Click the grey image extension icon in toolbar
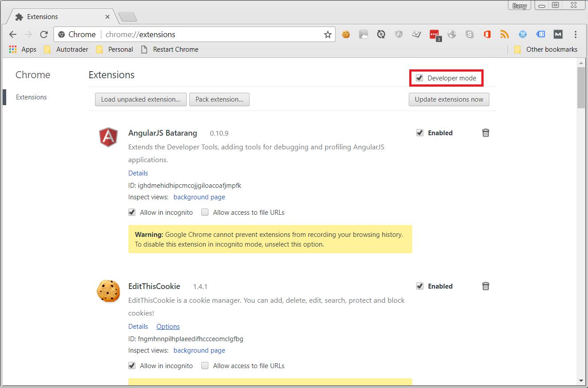The image size is (588, 388). click(x=363, y=34)
